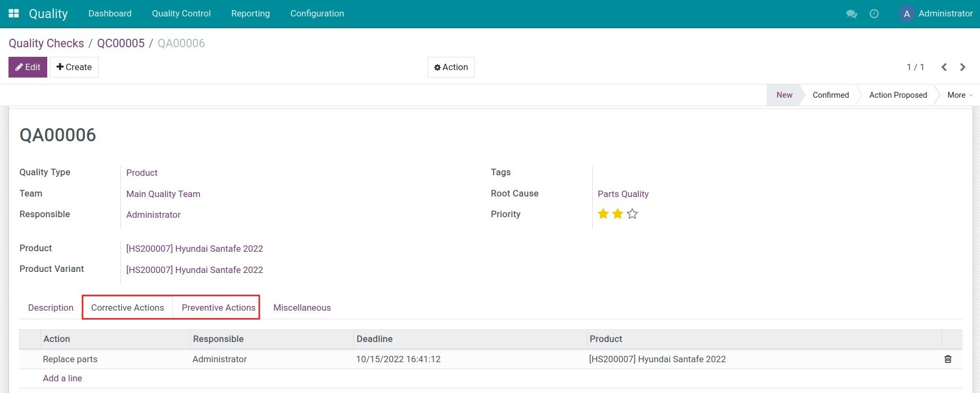The width and height of the screenshot is (980, 393).
Task: Set priority to third star
Action: (632, 214)
